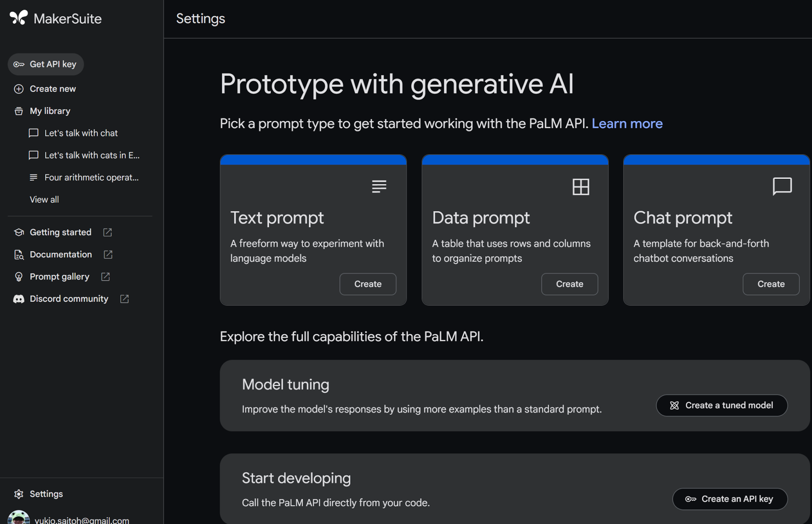Click the external link icon beside Prompt gallery
The width and height of the screenshot is (812, 524).
(105, 276)
